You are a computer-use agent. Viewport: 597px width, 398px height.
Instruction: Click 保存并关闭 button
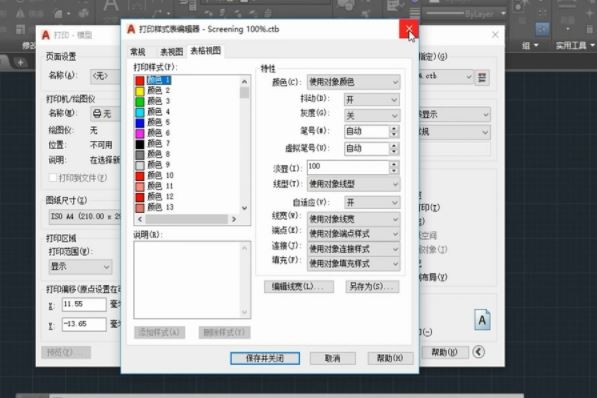(x=265, y=358)
